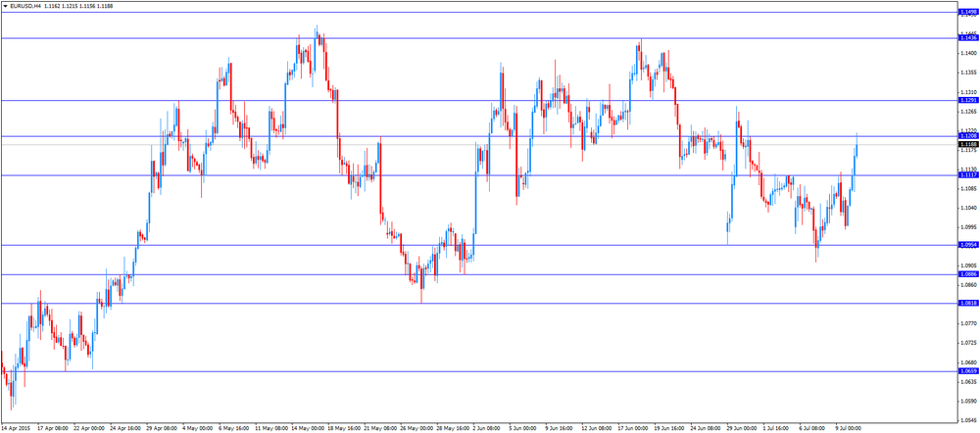
Task: Click the 1.0860 price axis label
Action: (967, 284)
